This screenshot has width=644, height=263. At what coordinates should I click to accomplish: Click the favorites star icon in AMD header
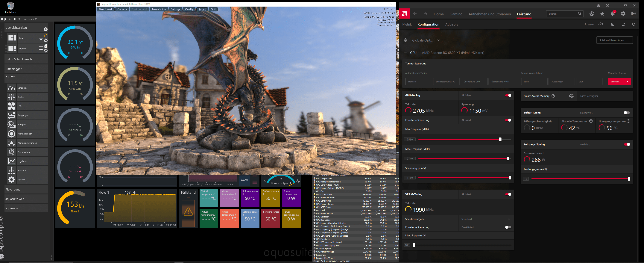(x=602, y=14)
